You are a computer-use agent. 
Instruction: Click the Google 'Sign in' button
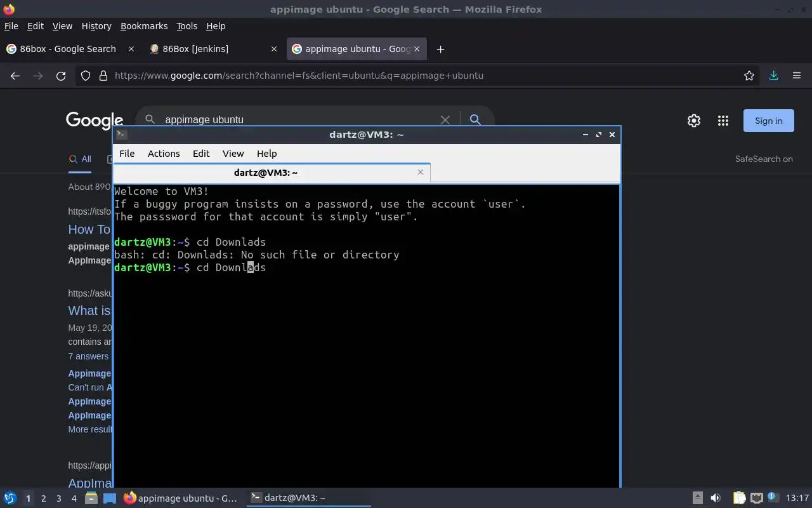click(x=768, y=121)
